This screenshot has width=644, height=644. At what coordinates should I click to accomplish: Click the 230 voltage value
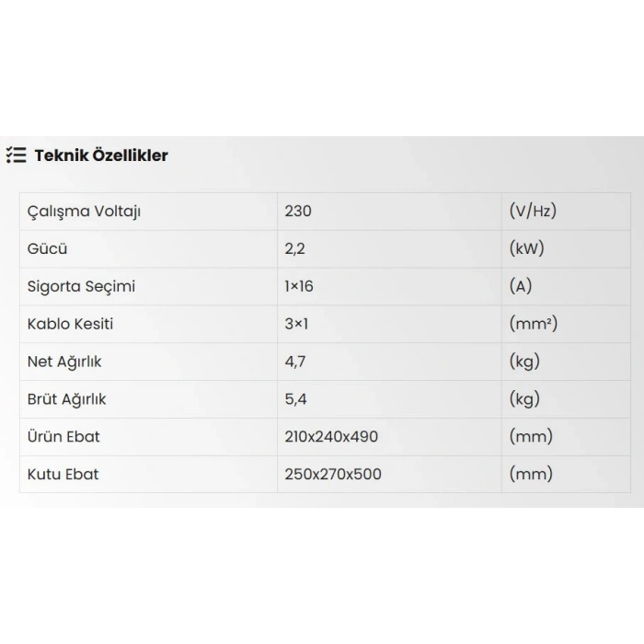[x=298, y=211]
